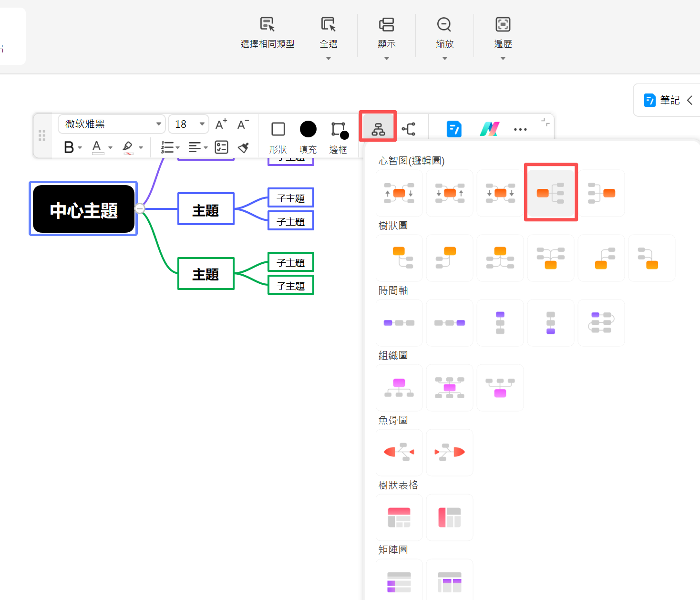Click the 選擇相同類型 select-same-type icon
Viewport: 700px width, 600px height.
coord(267,24)
